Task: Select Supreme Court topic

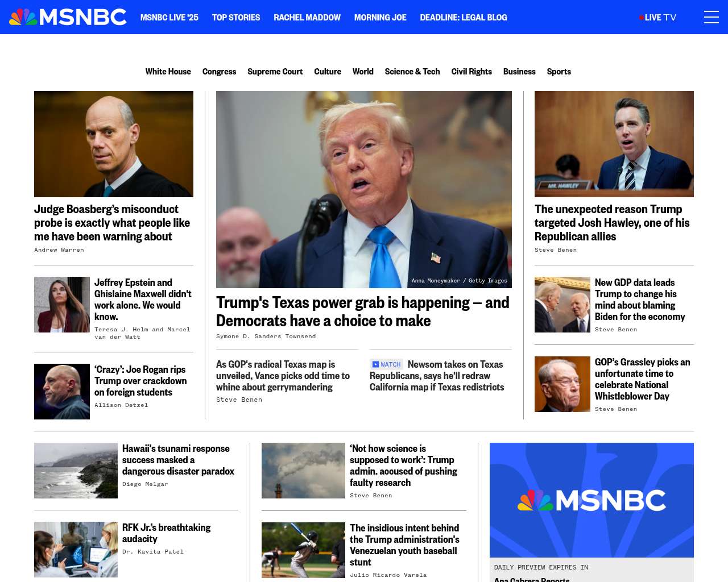Action: click(275, 72)
